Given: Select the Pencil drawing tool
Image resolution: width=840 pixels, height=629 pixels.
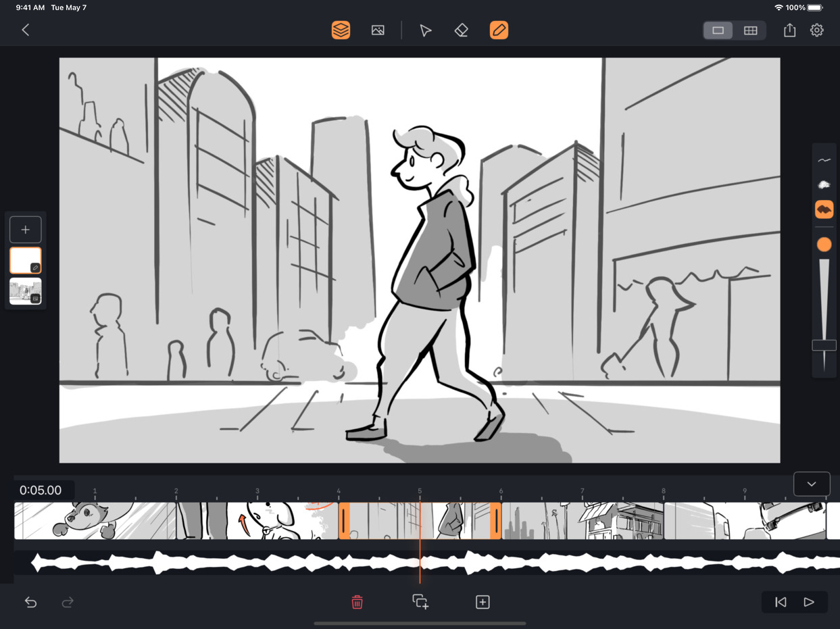Looking at the screenshot, I should point(499,30).
